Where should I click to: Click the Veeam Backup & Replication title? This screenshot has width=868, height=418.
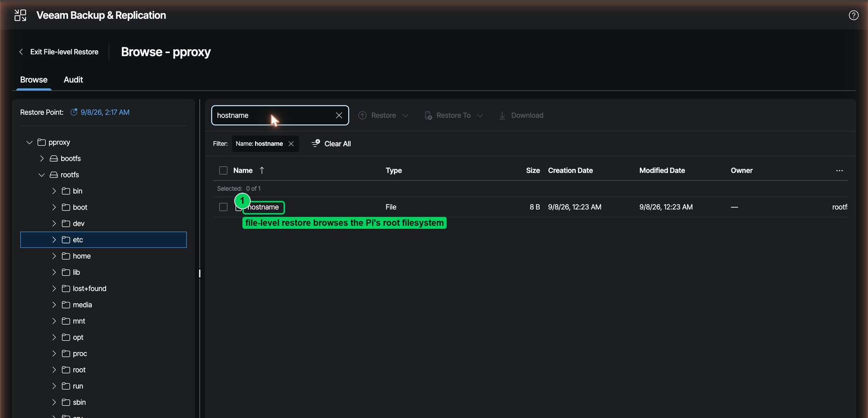click(101, 15)
